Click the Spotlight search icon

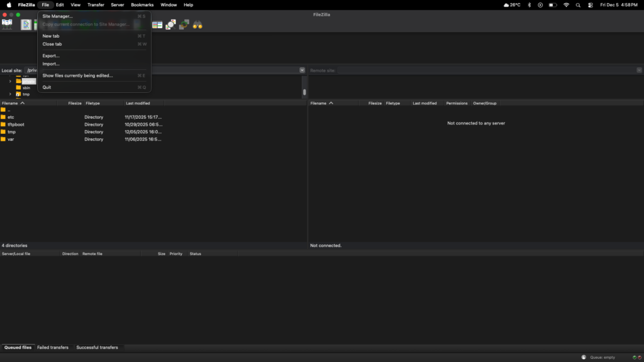tap(578, 4)
